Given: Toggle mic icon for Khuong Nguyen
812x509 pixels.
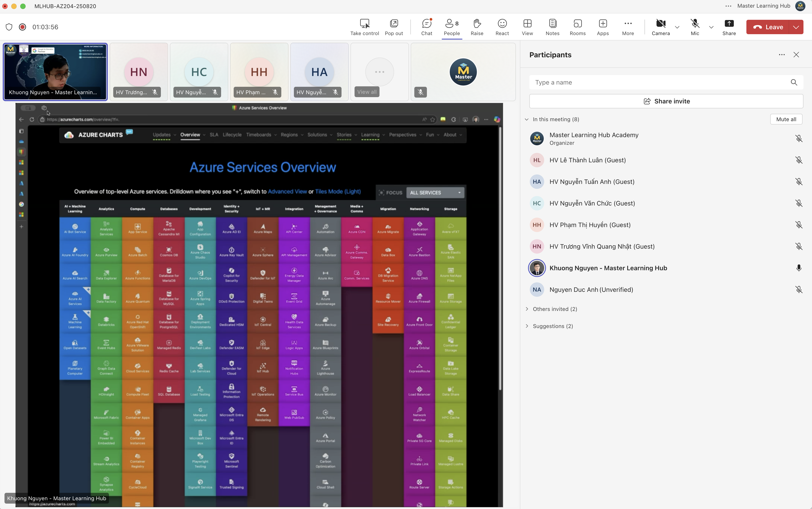Looking at the screenshot, I should point(799,268).
